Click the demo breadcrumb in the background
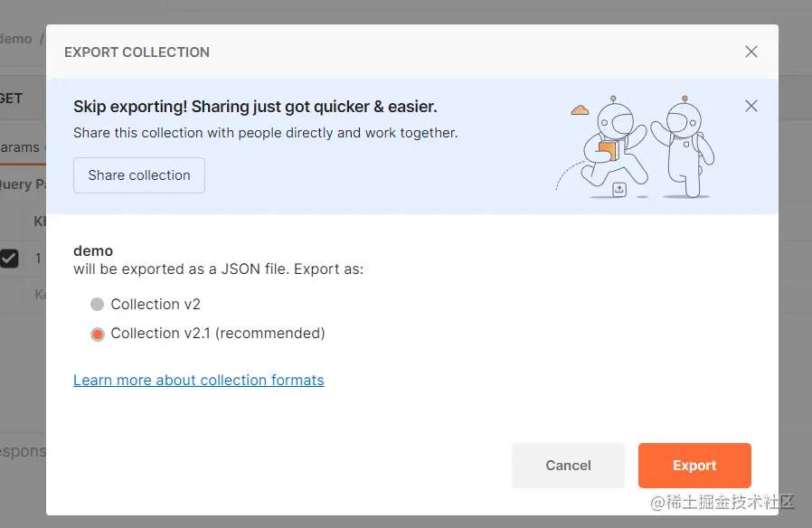 pos(16,40)
